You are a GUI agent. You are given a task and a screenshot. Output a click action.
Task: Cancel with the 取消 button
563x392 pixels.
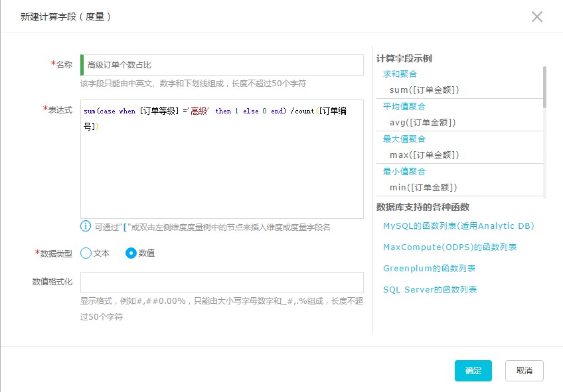click(524, 371)
